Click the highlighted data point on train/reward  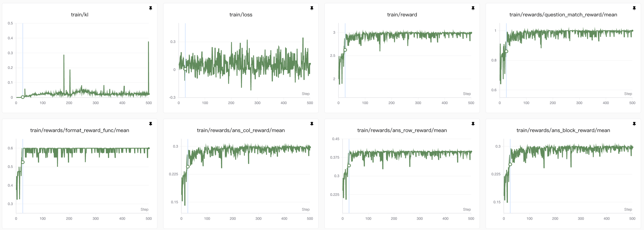[x=345, y=50]
